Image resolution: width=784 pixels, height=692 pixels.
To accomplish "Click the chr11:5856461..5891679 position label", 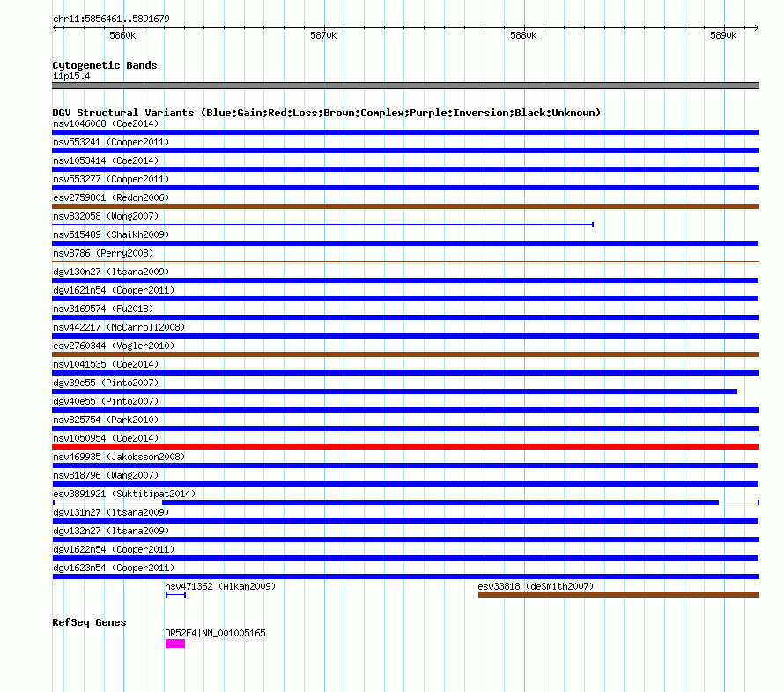I will pyautogui.click(x=111, y=19).
